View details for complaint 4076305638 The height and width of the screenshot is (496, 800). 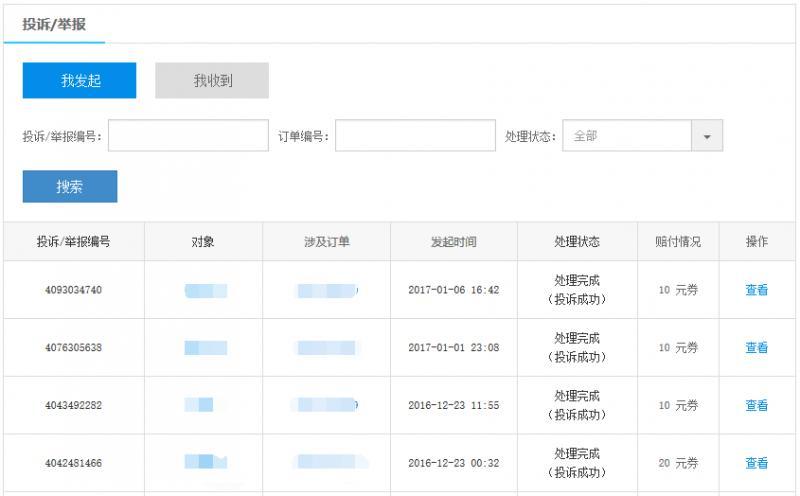pos(757,348)
